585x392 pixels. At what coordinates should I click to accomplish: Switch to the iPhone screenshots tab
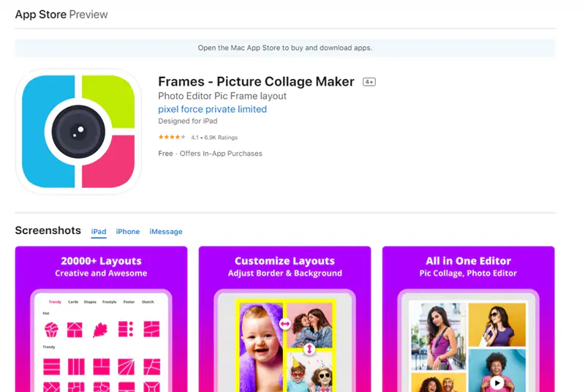(x=127, y=232)
